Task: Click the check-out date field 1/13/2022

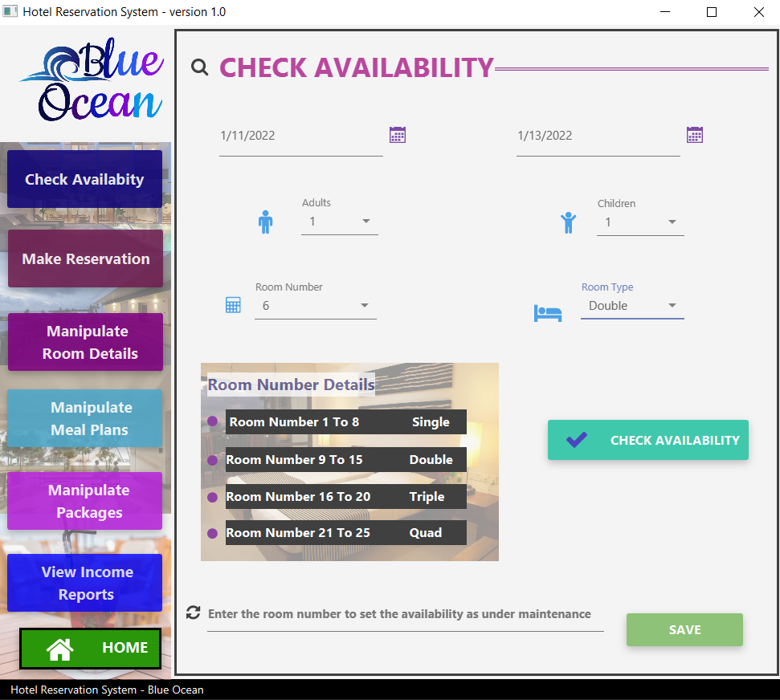Action: (598, 137)
